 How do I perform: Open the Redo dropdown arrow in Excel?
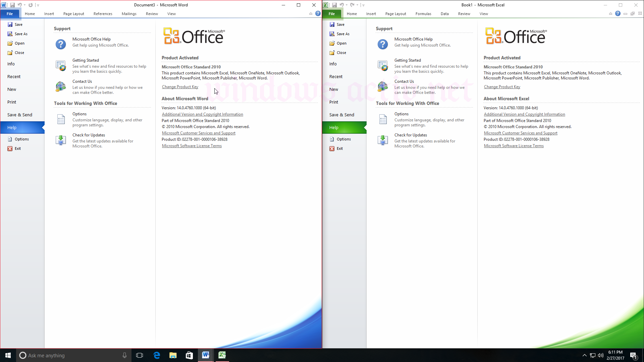(x=358, y=5)
